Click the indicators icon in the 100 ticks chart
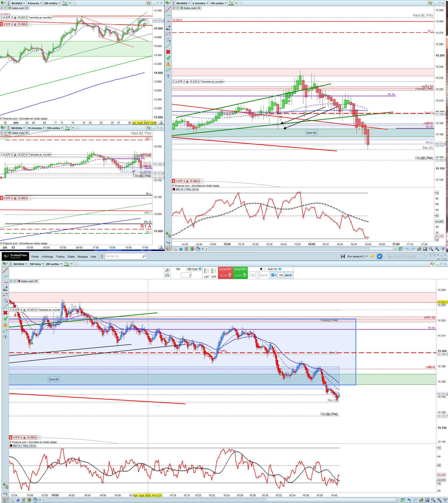This screenshot has height=503, width=448. click(x=67, y=264)
